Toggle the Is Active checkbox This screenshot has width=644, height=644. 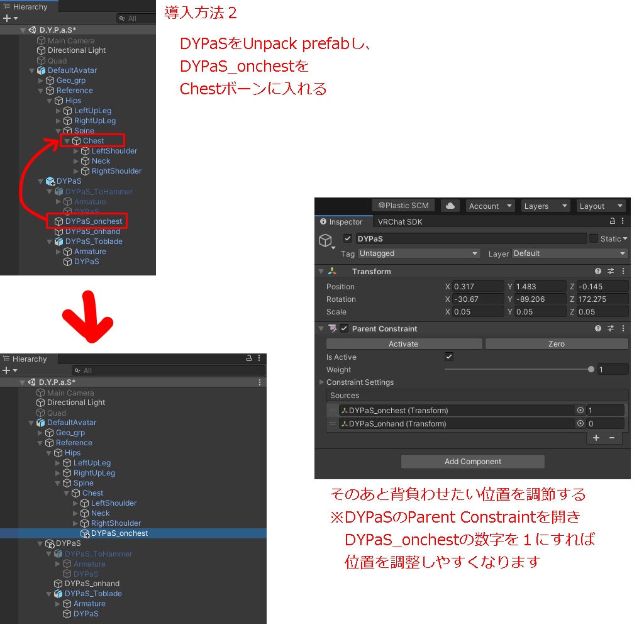(x=449, y=357)
